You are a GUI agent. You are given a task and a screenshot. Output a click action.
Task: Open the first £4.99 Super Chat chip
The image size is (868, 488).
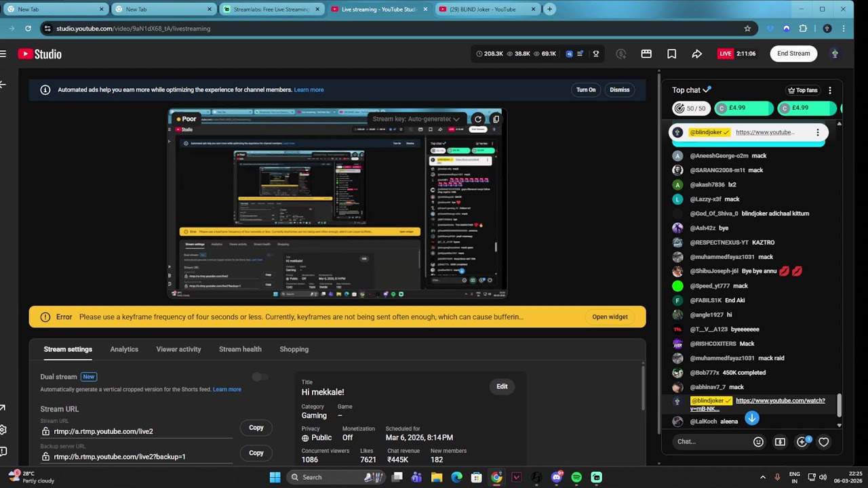point(744,108)
